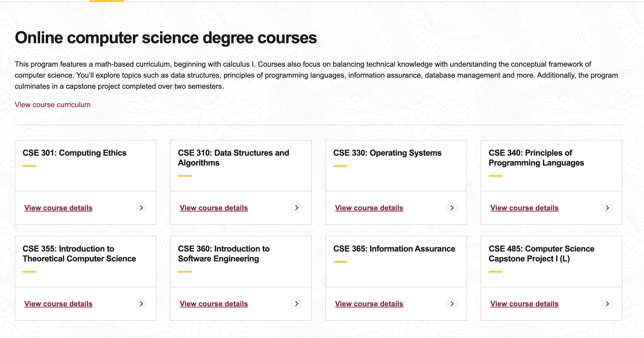Click the CSE 301: Computing Ethics heading
644x338 pixels.
coord(74,153)
